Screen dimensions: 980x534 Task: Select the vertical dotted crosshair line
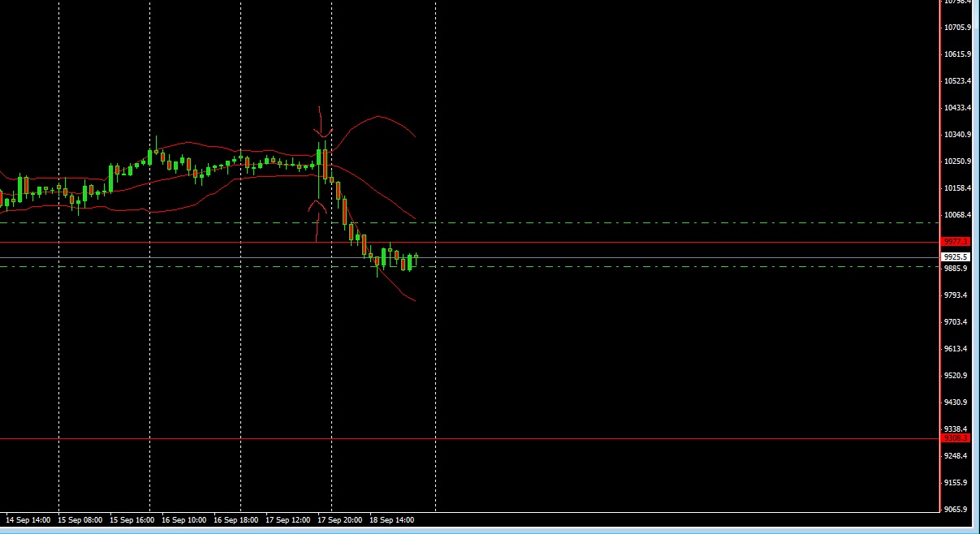click(x=436, y=365)
